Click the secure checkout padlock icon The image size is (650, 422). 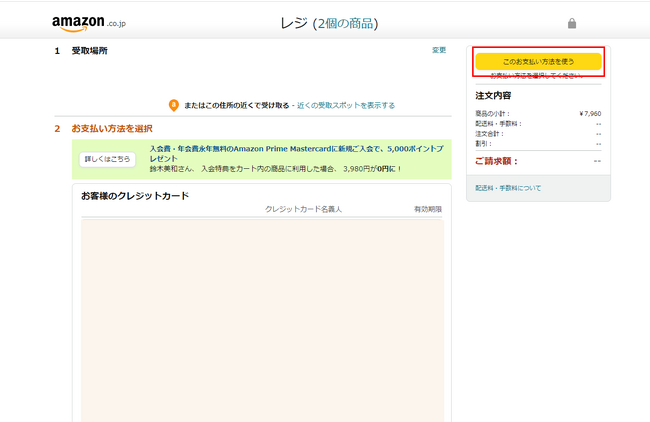coord(572,23)
